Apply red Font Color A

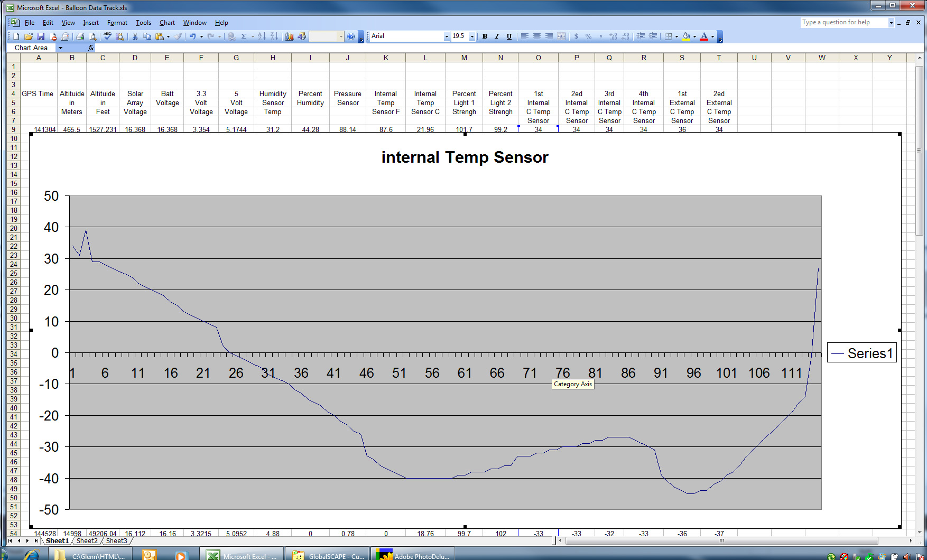tap(704, 36)
